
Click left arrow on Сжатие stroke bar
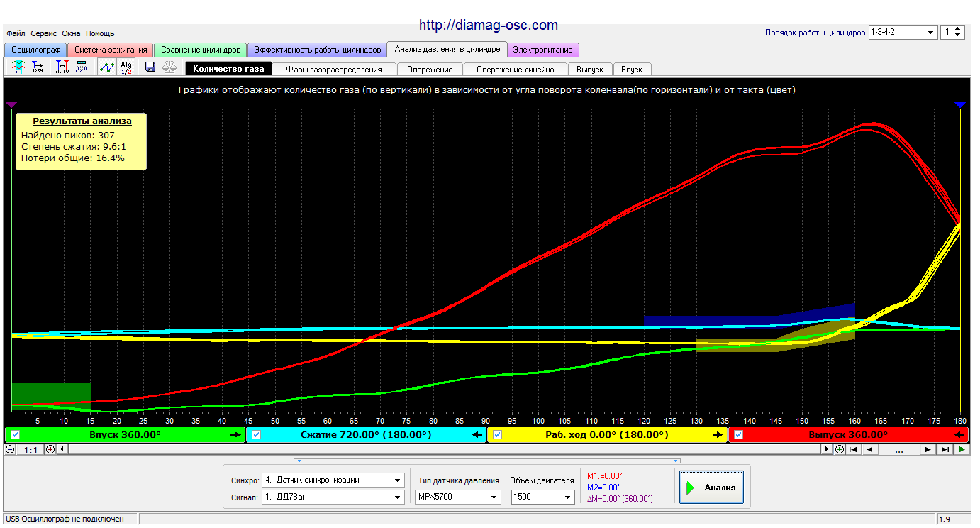pyautogui.click(x=477, y=435)
